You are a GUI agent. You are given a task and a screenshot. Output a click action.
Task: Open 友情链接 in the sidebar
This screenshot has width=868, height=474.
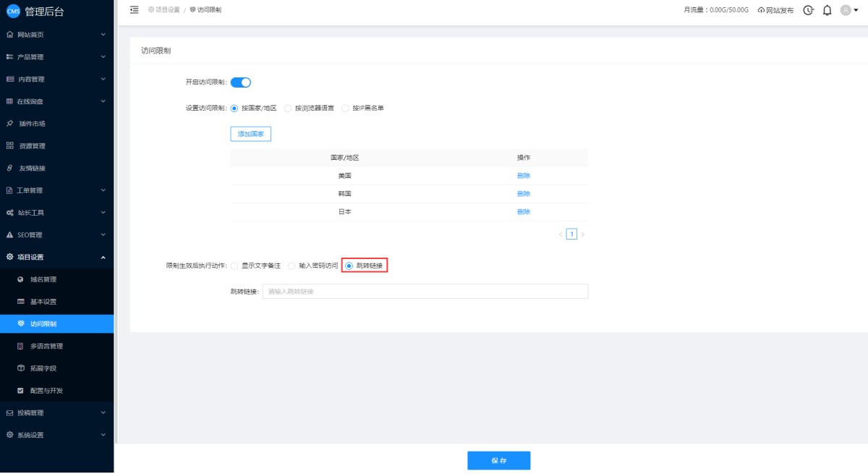click(32, 169)
